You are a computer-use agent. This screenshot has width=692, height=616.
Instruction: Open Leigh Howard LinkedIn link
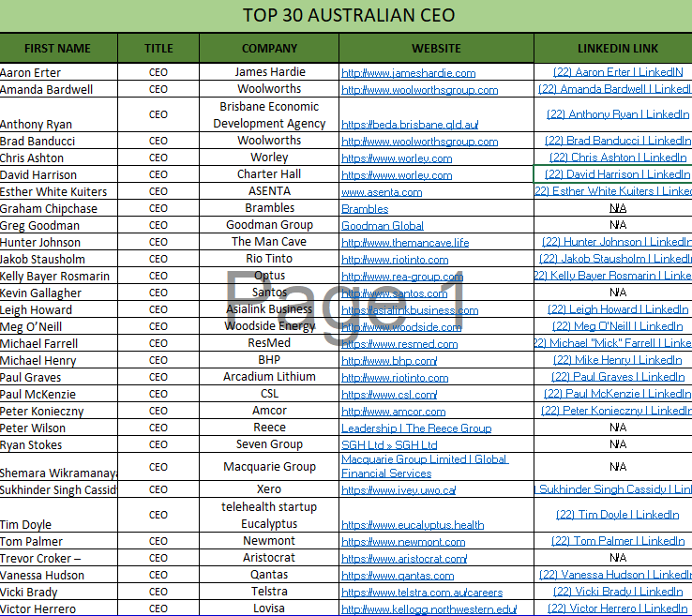[618, 309]
